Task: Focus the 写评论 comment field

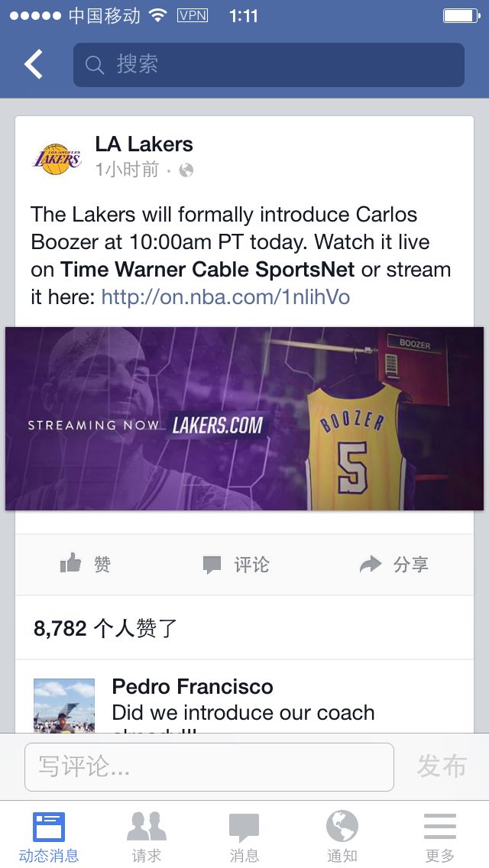Action: click(209, 766)
